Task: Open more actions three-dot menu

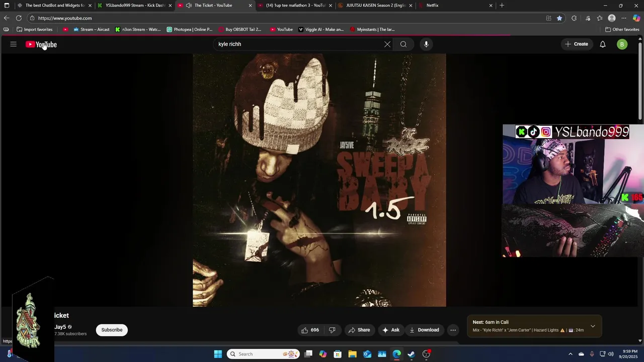Action: (453, 330)
